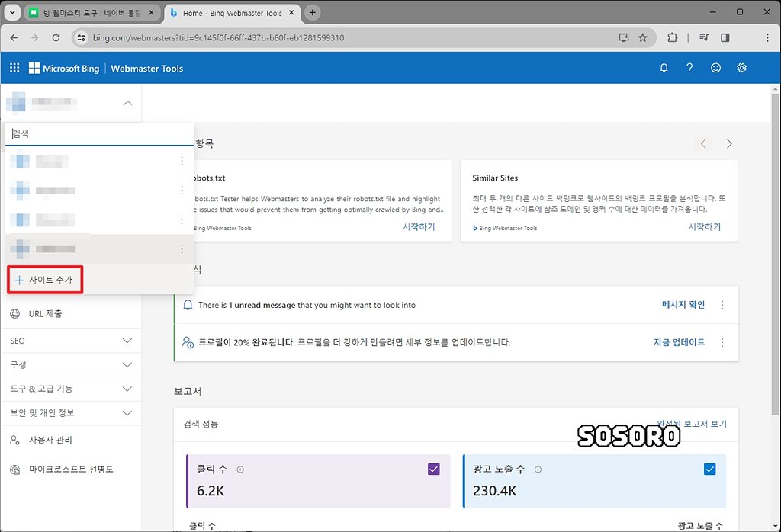Uncheck the 클릭 수 checkbox

tap(434, 469)
